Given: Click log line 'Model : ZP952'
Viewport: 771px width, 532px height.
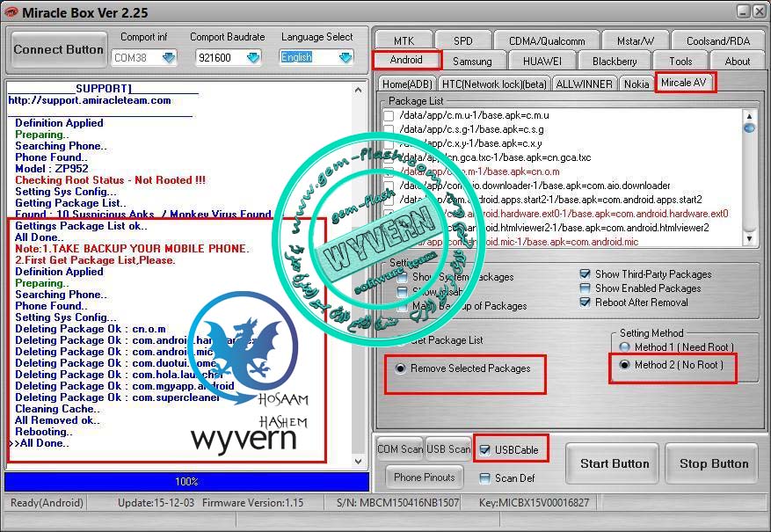Looking at the screenshot, I should point(52,169).
